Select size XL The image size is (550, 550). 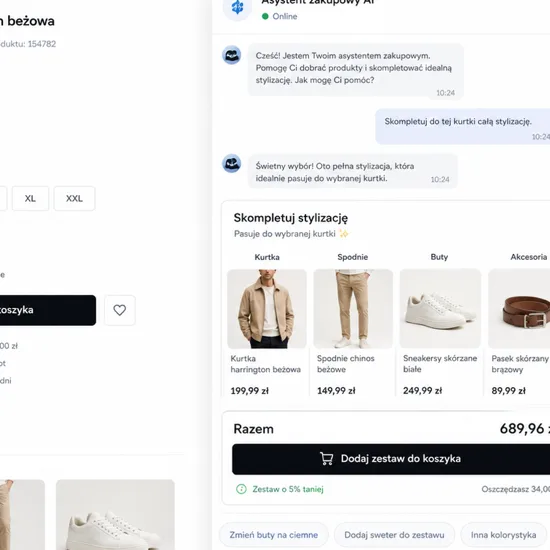(31, 199)
